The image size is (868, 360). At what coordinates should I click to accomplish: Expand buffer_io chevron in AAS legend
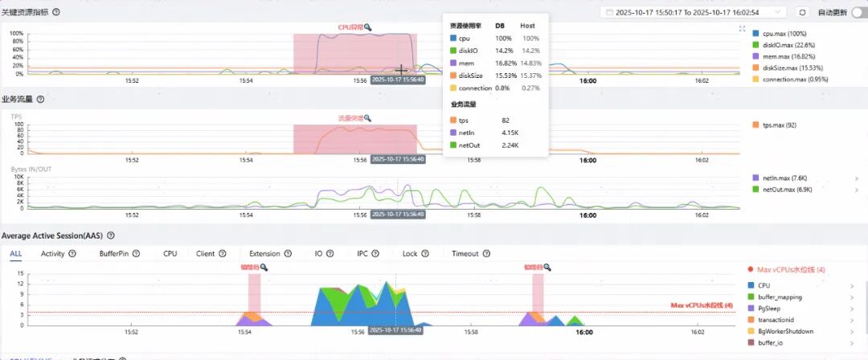click(851, 343)
